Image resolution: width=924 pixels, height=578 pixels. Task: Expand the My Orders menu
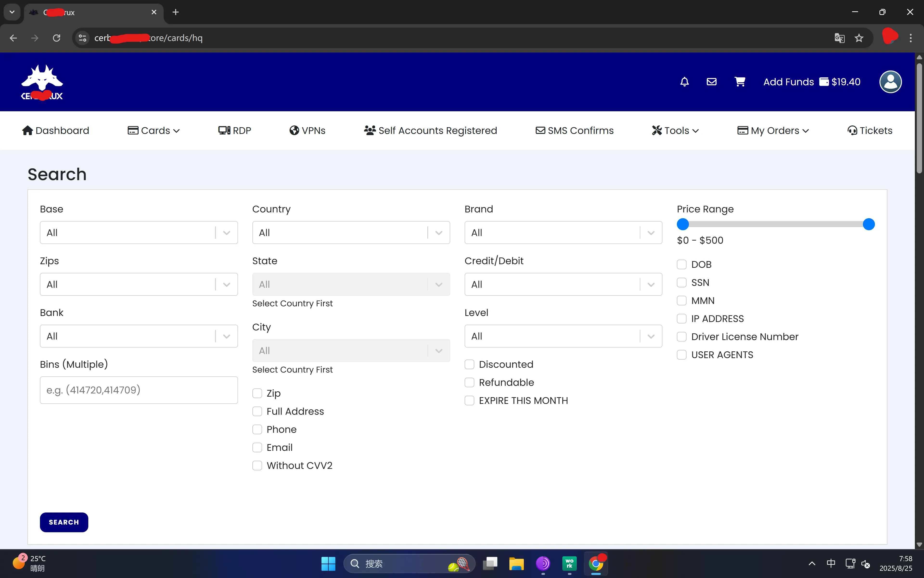[x=773, y=130]
